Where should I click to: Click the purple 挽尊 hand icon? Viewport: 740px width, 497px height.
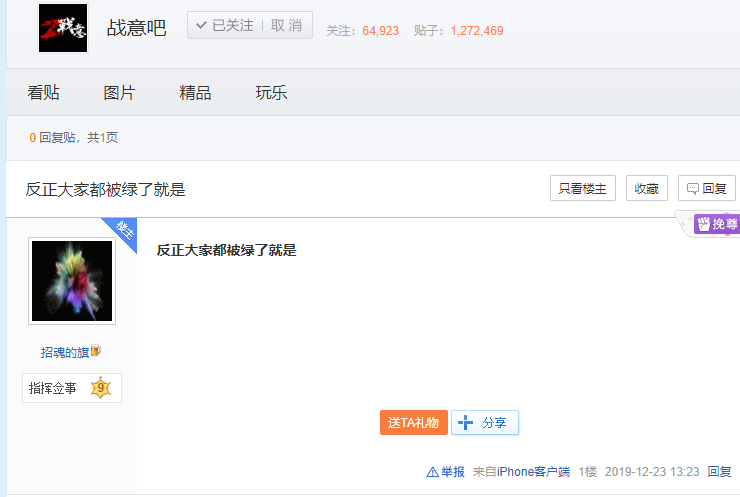[x=704, y=224]
